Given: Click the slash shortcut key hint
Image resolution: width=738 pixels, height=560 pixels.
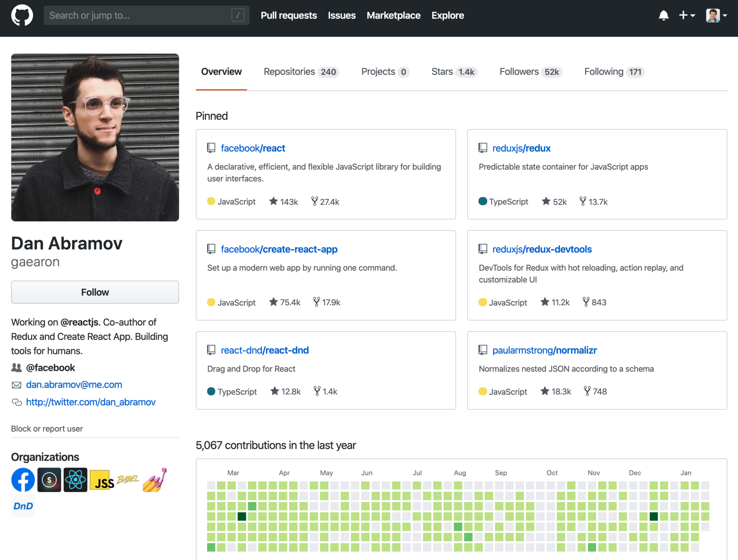Looking at the screenshot, I should coord(238,15).
